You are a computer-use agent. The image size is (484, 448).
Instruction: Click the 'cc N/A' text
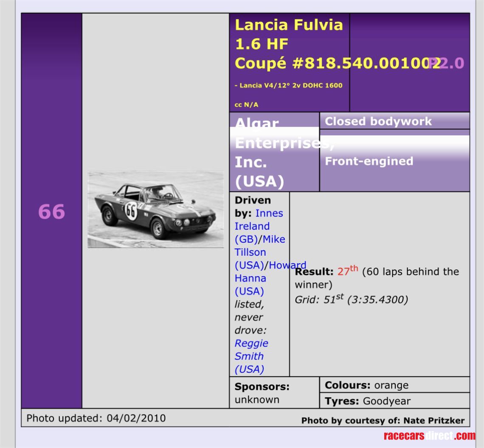point(246,105)
